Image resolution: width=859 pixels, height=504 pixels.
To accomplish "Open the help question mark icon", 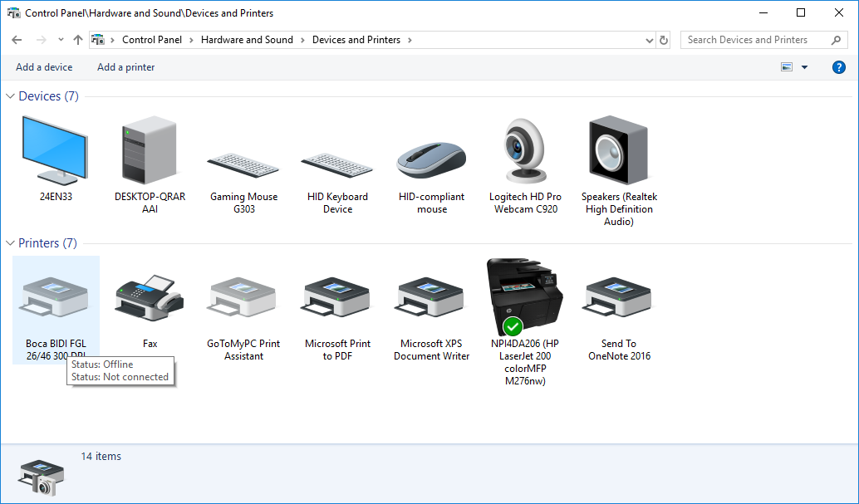I will point(839,66).
